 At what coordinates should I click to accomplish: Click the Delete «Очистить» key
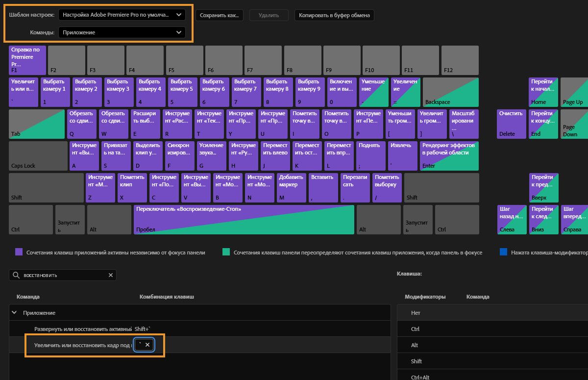pos(511,124)
